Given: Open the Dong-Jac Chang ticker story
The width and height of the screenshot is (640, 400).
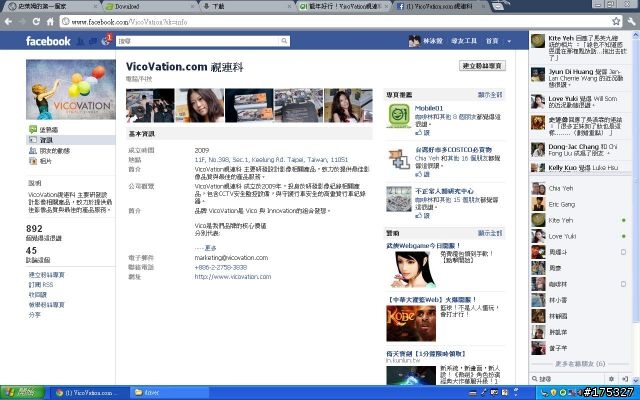Looking at the screenshot, I should pyautogui.click(x=580, y=150).
